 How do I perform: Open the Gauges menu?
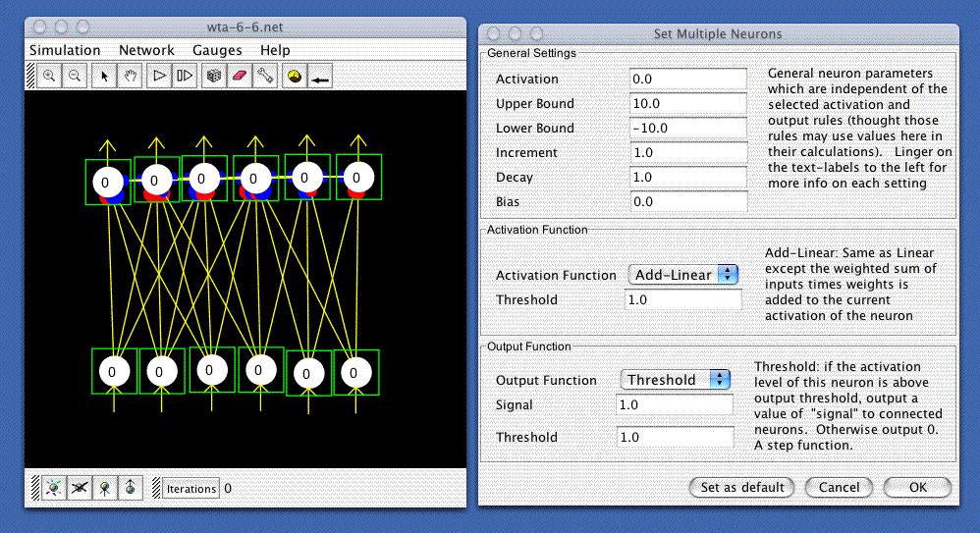point(216,50)
